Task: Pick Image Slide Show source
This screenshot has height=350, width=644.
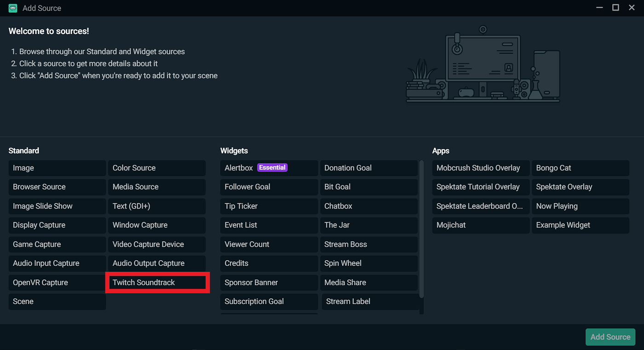Action: click(x=57, y=206)
